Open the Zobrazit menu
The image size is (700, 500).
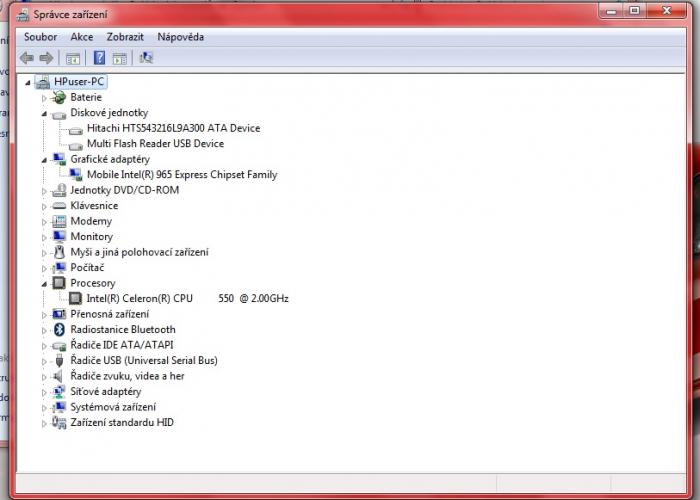(x=125, y=37)
